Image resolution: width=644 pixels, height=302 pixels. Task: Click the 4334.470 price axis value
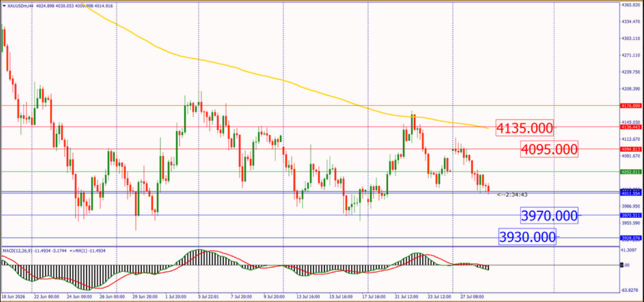631,21
